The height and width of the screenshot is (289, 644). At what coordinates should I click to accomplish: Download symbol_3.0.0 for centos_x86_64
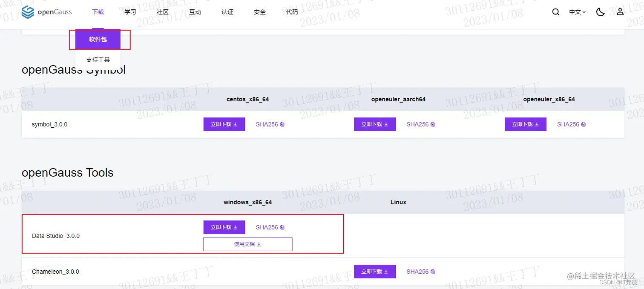pos(224,124)
